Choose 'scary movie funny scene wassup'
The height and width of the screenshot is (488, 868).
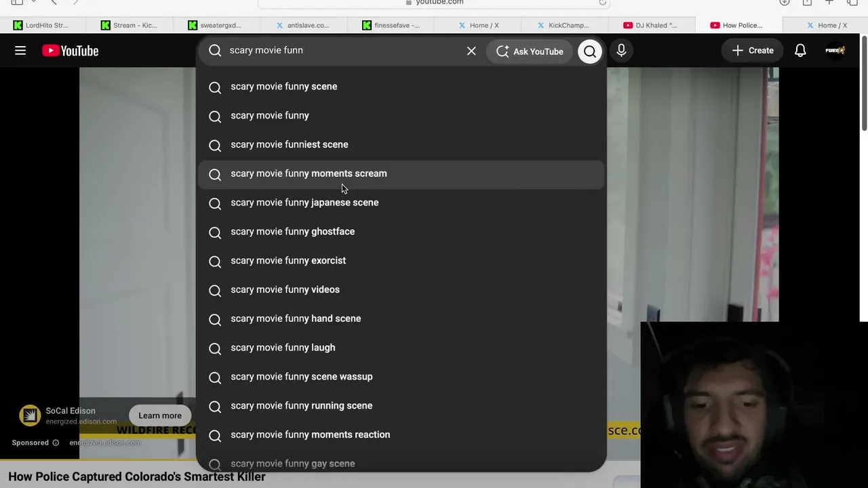[401, 378]
